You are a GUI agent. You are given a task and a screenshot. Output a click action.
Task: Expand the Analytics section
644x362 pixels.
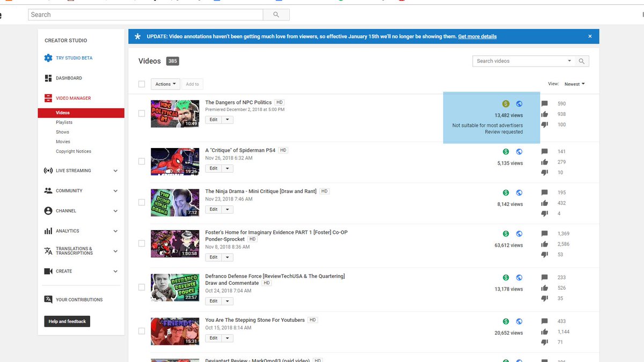(x=115, y=231)
